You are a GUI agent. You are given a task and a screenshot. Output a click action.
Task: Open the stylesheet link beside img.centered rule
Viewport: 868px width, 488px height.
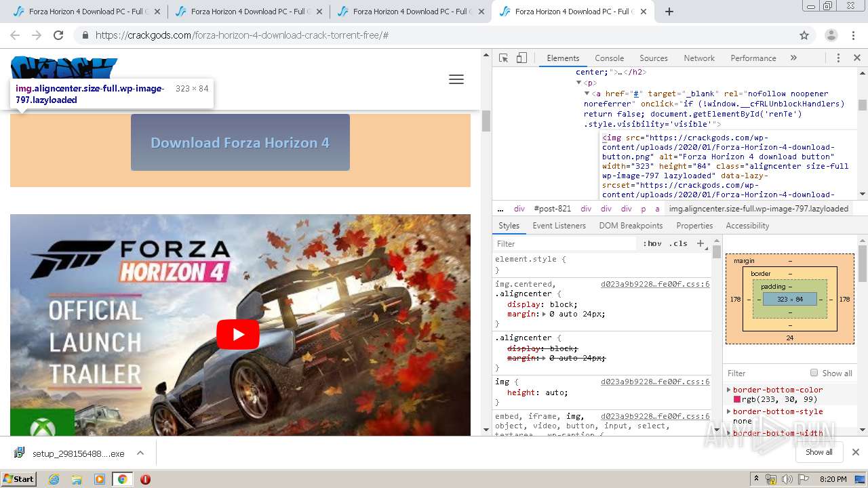(x=655, y=284)
